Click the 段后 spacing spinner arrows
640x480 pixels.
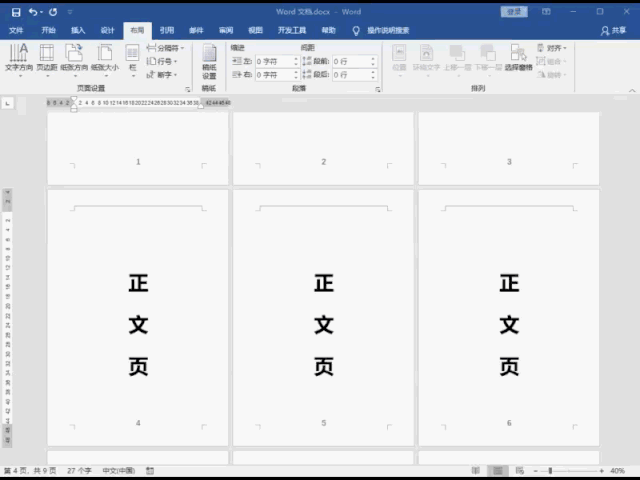373,75
